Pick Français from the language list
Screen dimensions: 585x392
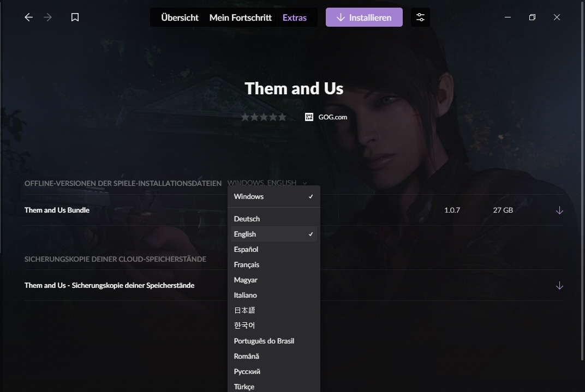pyautogui.click(x=274, y=264)
